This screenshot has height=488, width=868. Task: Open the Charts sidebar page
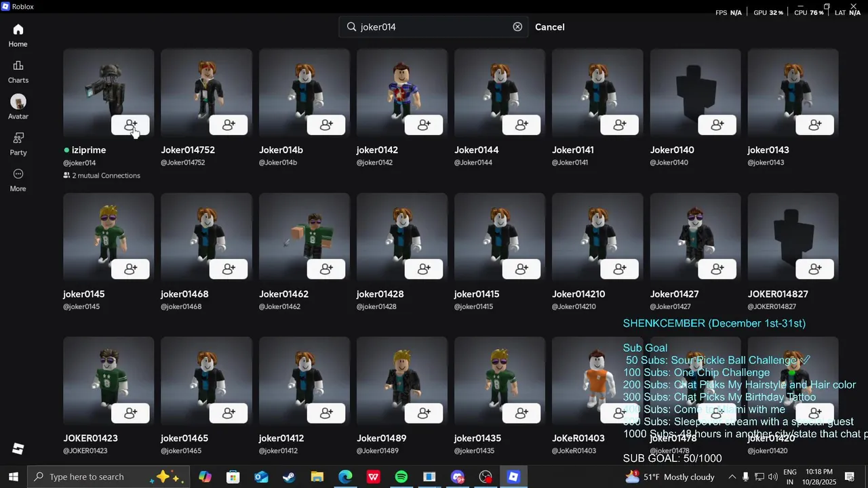tap(18, 72)
